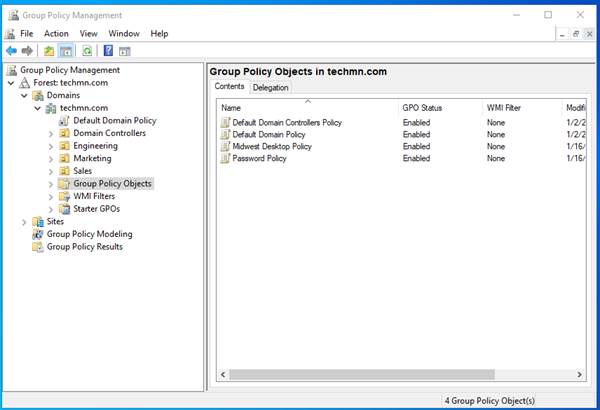Toggle the Show/Hide Console Tree icon
The height and width of the screenshot is (410, 600).
(x=66, y=51)
